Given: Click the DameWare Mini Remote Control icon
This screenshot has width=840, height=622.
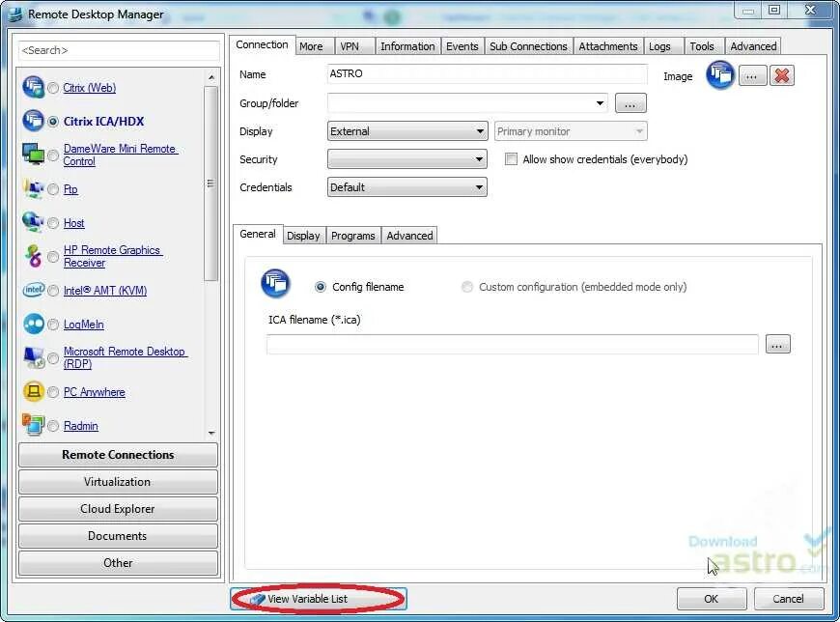Looking at the screenshot, I should [x=33, y=155].
